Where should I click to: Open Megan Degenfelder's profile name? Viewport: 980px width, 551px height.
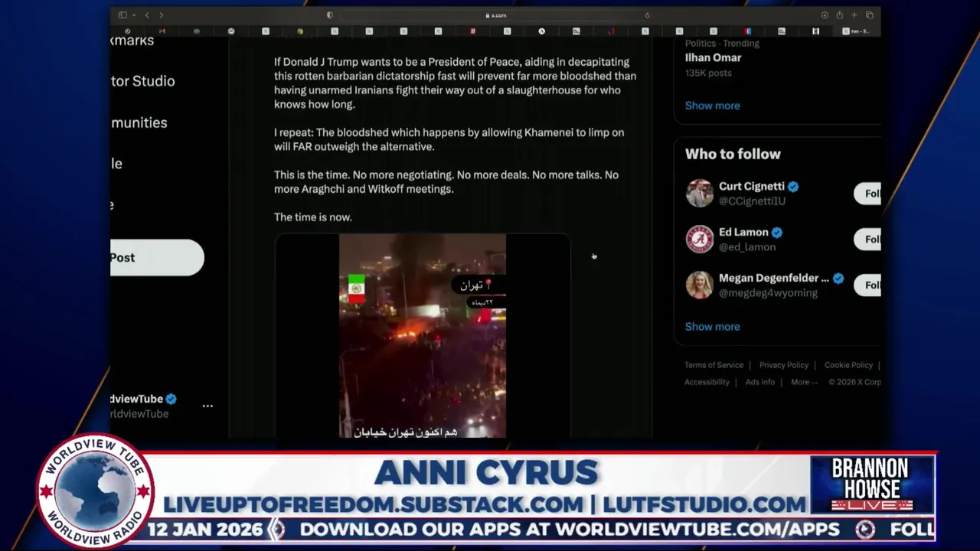[773, 278]
